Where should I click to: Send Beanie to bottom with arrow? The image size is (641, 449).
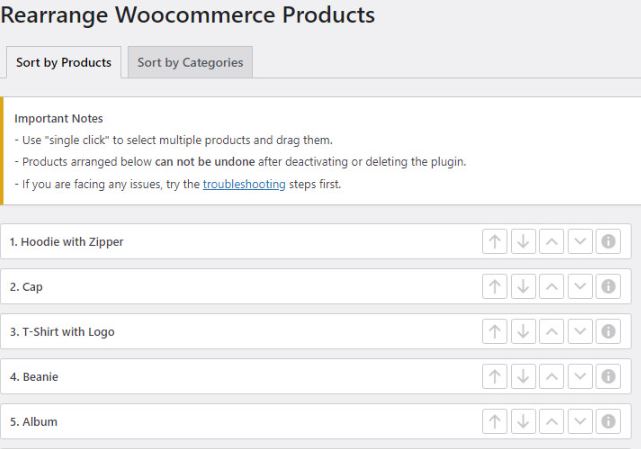pos(523,377)
